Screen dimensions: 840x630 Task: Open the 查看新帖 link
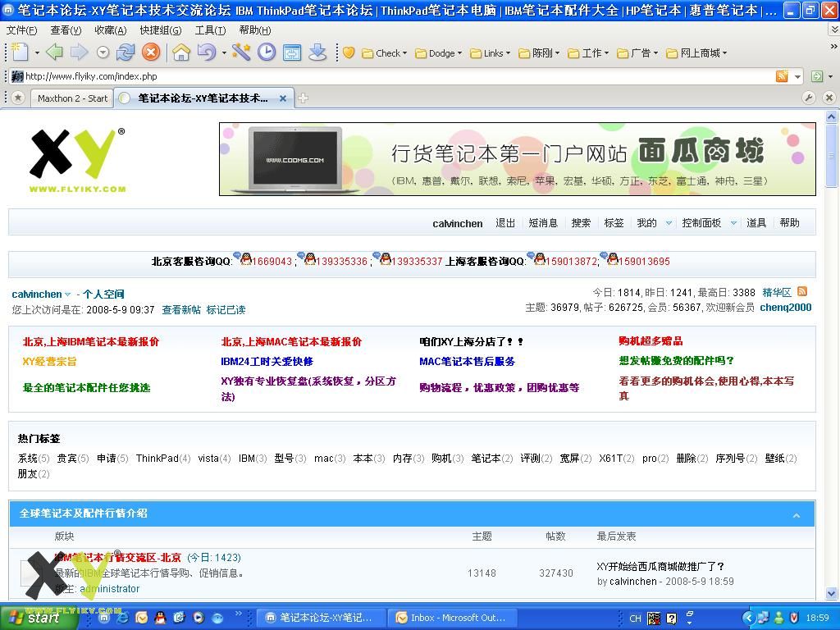[180, 310]
